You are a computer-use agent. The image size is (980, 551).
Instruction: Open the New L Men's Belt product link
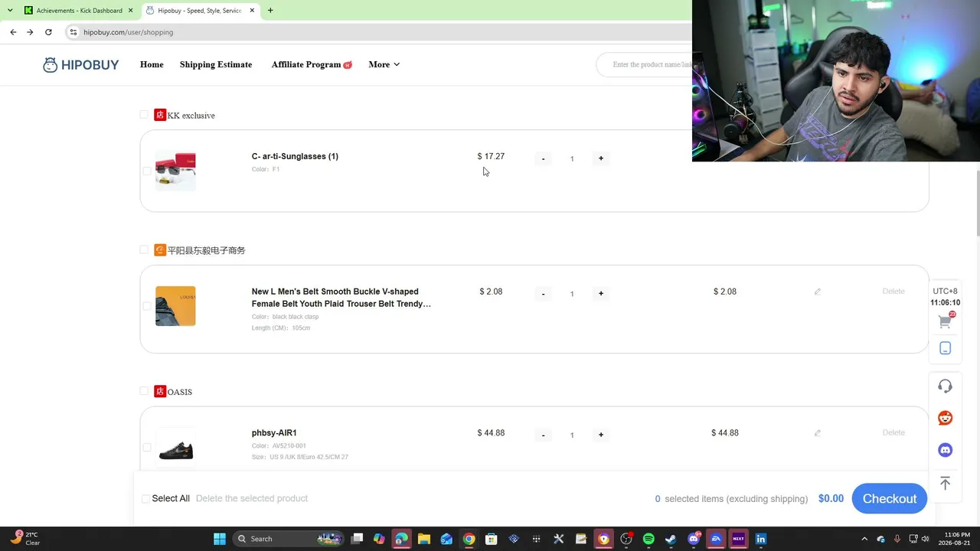coord(341,298)
